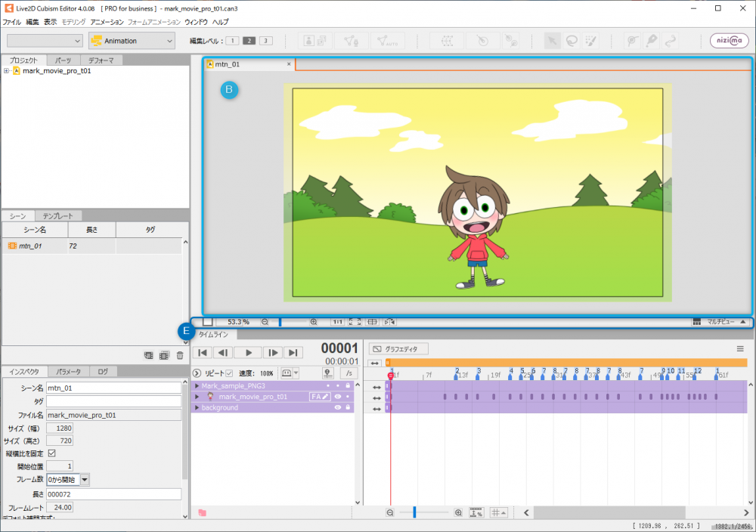Open the マルチビュー multi-view dropdown
The height and width of the screenshot is (532, 756).
click(720, 322)
